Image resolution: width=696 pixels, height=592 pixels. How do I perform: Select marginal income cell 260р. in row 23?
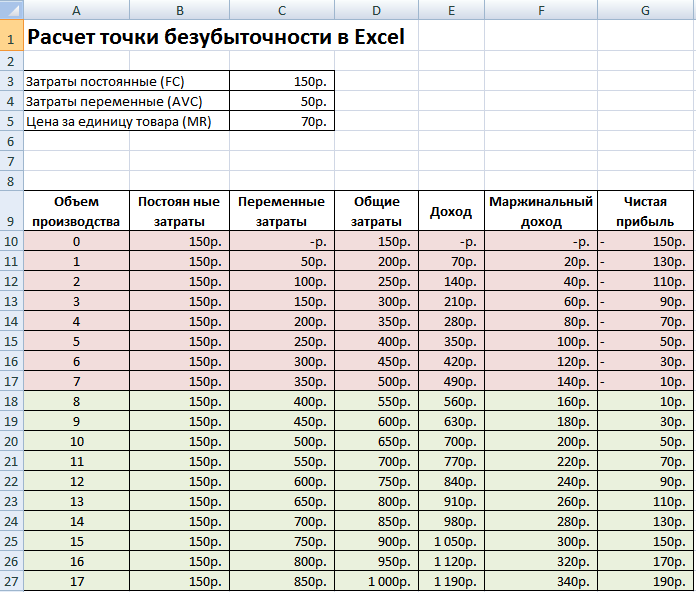(541, 501)
